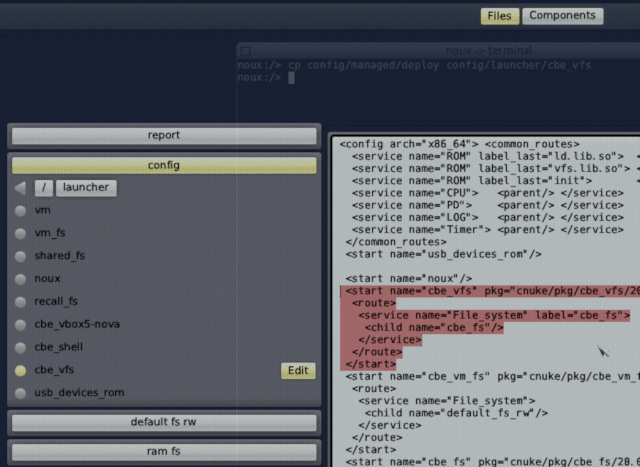Expand the ram fs section
This screenshot has width=640, height=467.
[164, 452]
